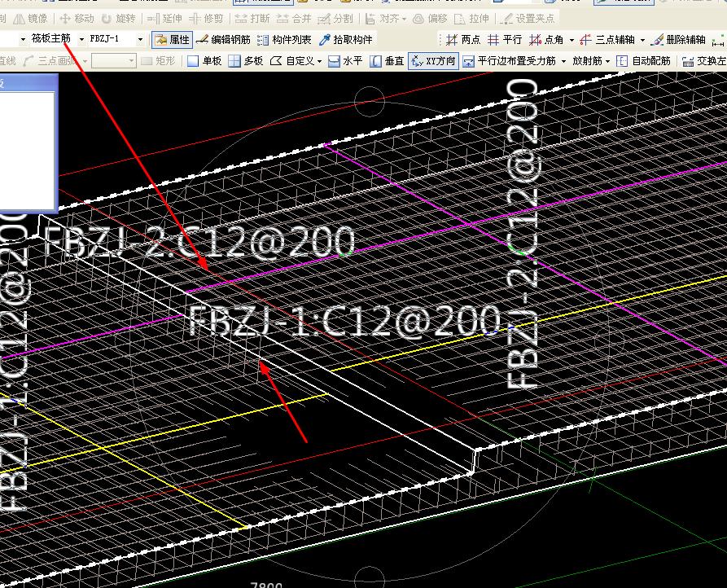
Task: Open 编辑钢筋 edit rebar
Action: [x=224, y=40]
